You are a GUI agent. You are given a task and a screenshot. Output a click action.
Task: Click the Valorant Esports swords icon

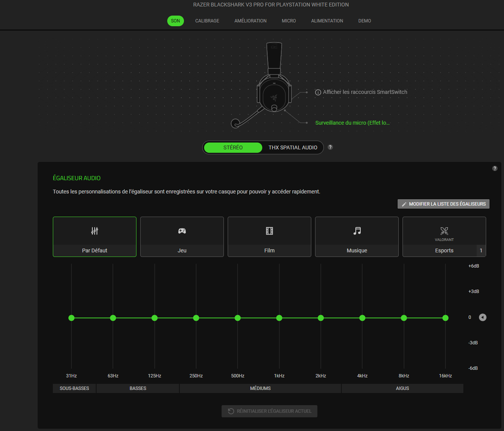click(444, 231)
